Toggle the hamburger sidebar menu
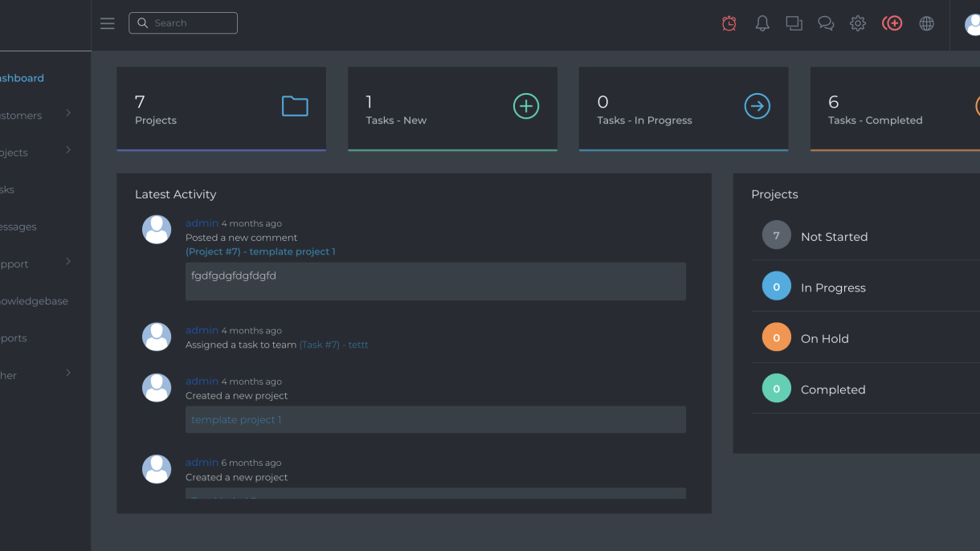 [108, 23]
